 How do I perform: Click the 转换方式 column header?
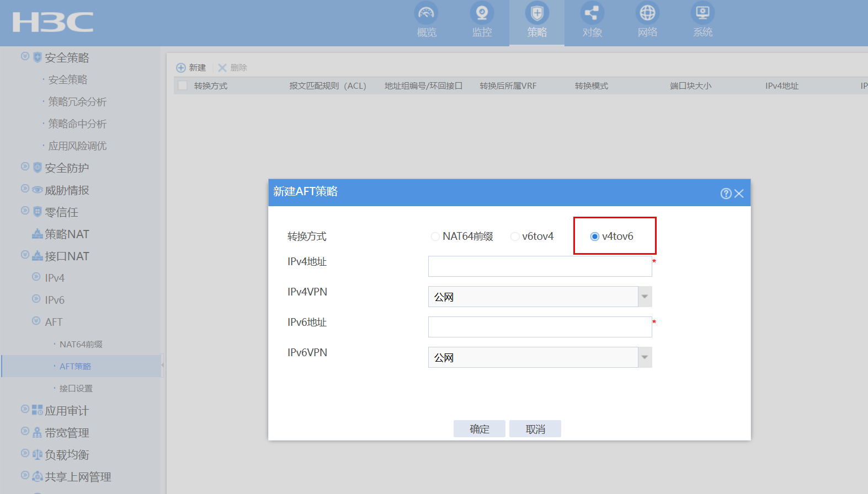[211, 86]
